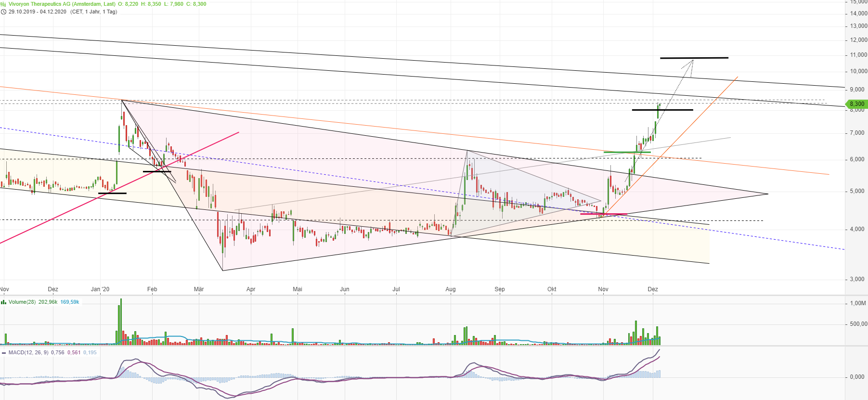868x400 pixels.
Task: Click the 5,000 price axis label
Action: 857,191
